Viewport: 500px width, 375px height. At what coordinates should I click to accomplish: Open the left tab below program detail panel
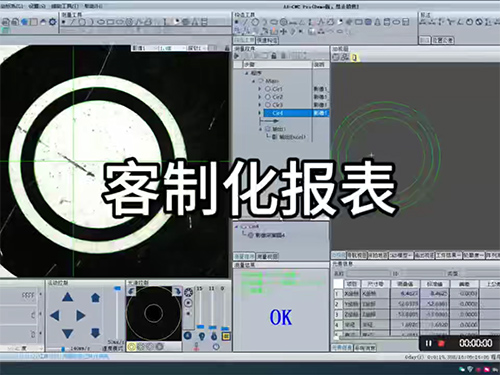[244, 256]
